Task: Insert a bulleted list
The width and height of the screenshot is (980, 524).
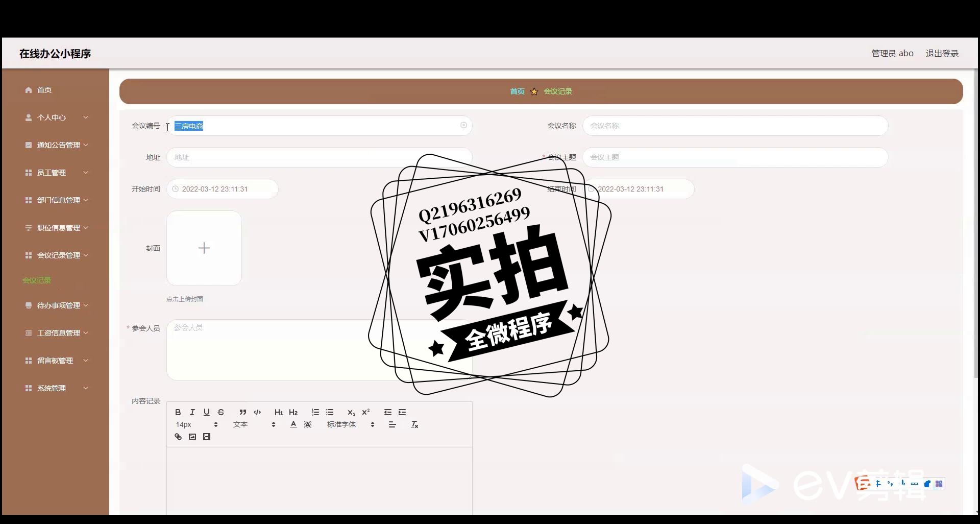Action: click(x=330, y=412)
